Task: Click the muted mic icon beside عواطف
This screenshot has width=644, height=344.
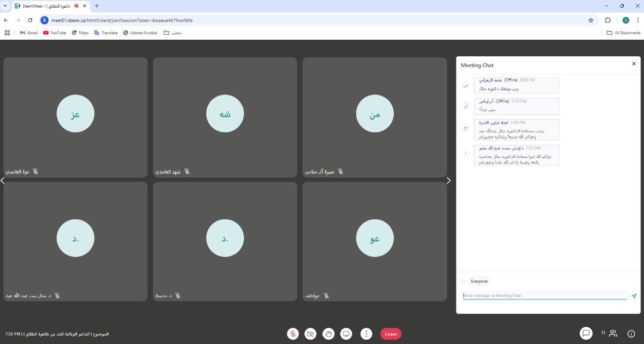Action: click(326, 296)
